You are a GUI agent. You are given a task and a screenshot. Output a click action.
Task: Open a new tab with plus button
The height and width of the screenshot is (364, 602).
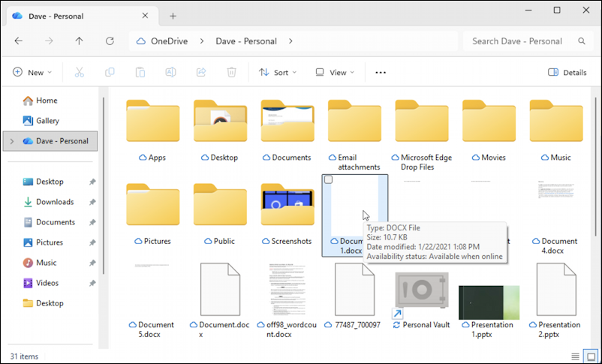point(173,15)
